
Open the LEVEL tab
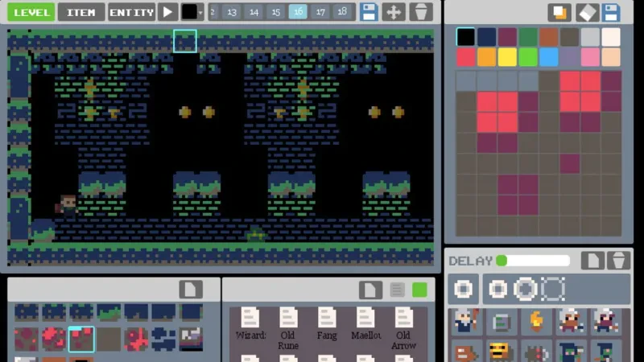pyautogui.click(x=31, y=12)
